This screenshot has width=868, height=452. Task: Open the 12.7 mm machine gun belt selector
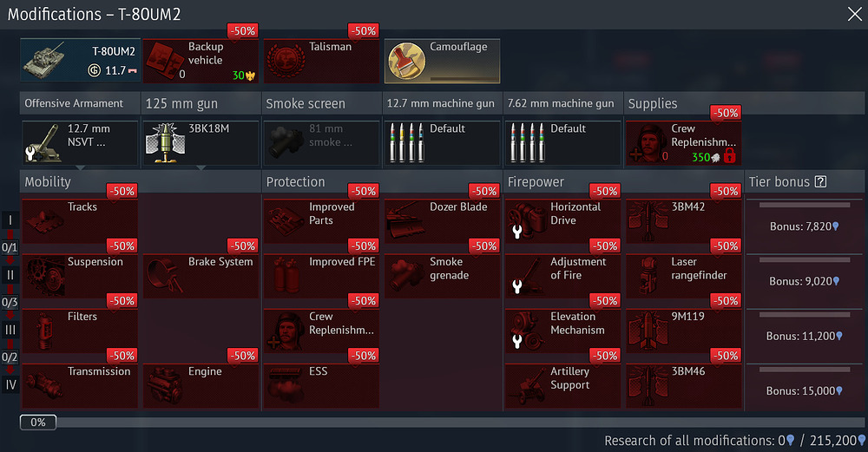pos(442,143)
